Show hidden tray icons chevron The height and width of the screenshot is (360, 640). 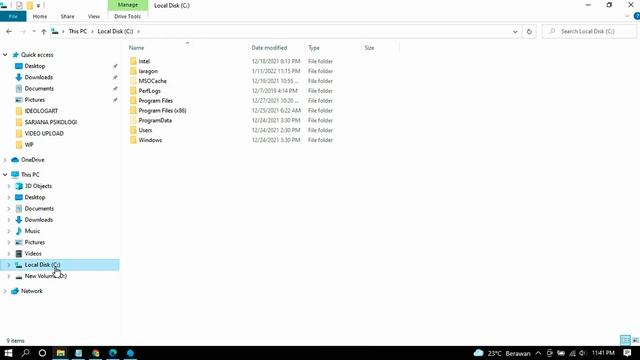pyautogui.click(x=538, y=353)
